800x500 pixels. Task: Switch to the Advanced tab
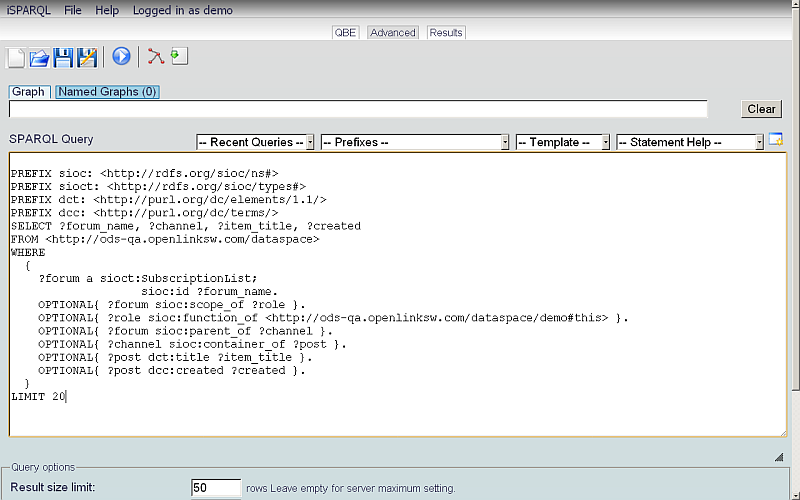pos(393,33)
